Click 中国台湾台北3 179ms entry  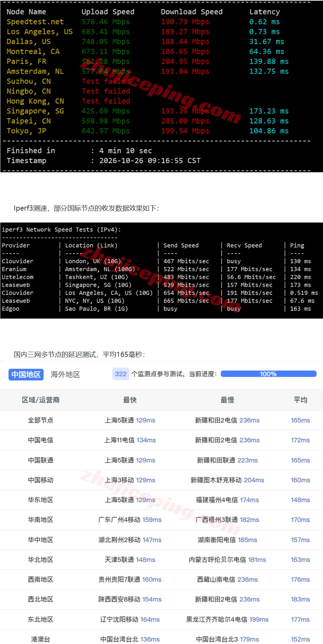click(227, 639)
